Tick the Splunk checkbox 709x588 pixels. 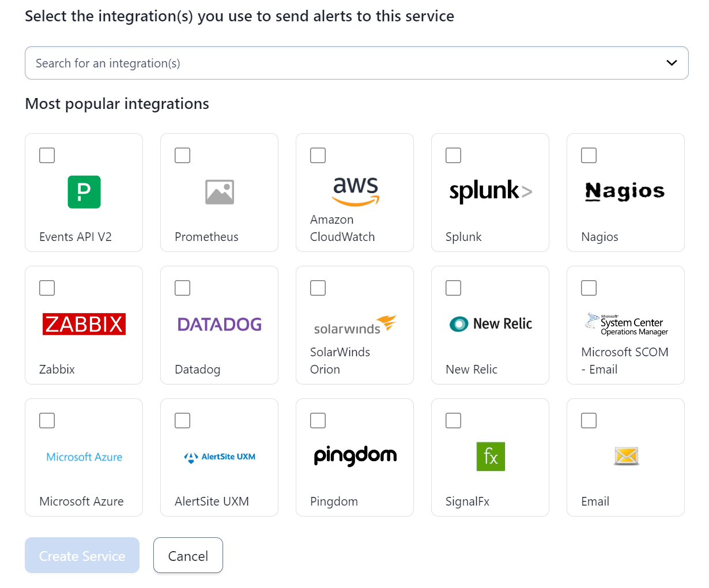(454, 156)
